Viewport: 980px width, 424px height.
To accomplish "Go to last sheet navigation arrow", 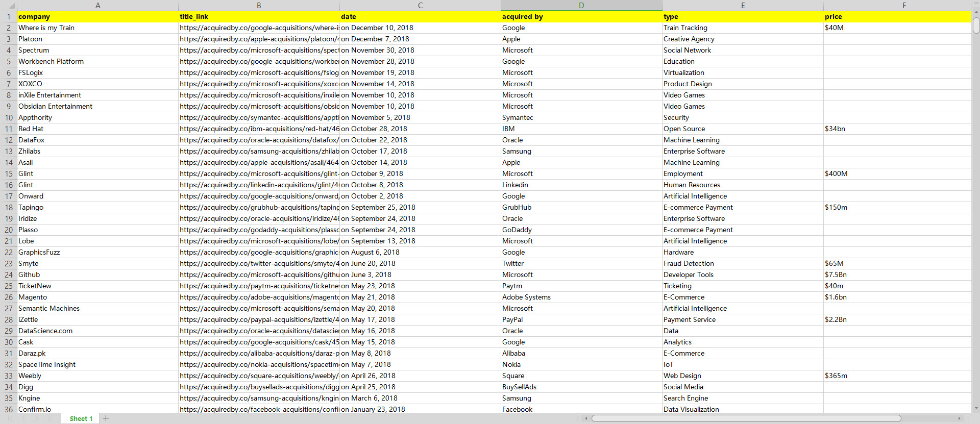I will (x=50, y=418).
